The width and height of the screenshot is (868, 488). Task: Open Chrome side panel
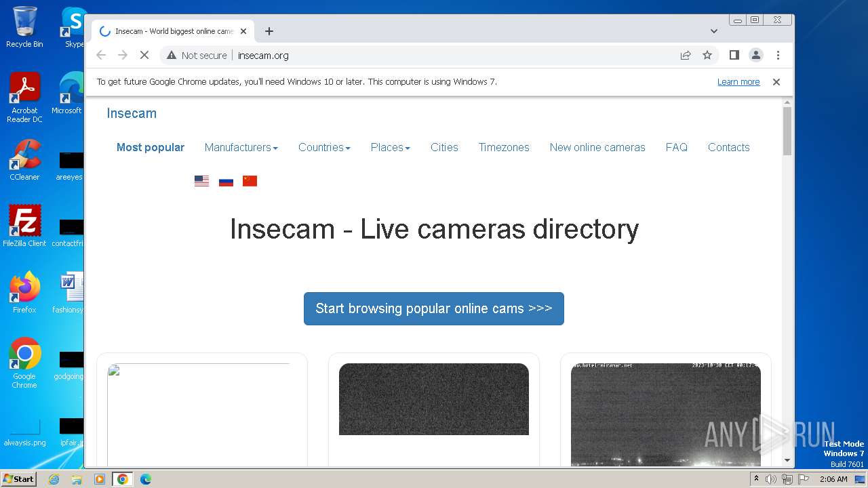tap(734, 55)
